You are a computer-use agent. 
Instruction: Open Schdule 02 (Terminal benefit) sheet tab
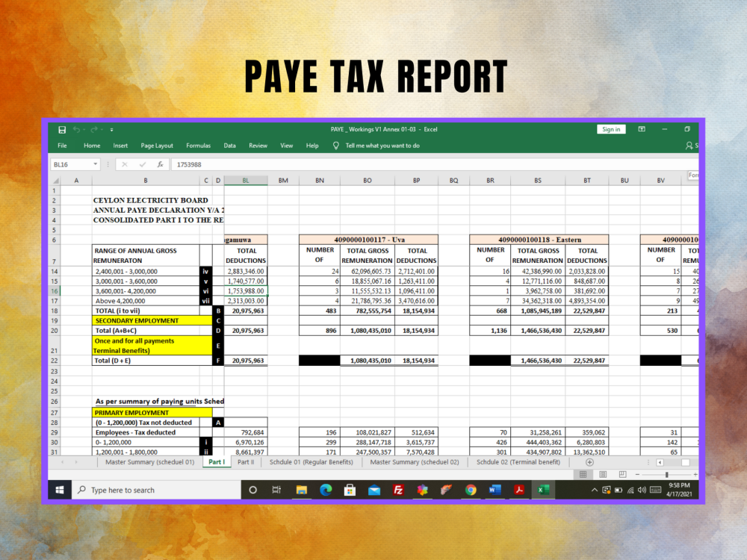point(518,462)
